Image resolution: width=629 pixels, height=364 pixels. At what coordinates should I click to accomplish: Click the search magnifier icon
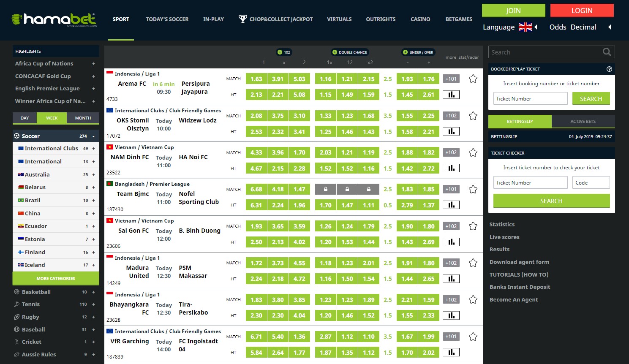(x=607, y=52)
